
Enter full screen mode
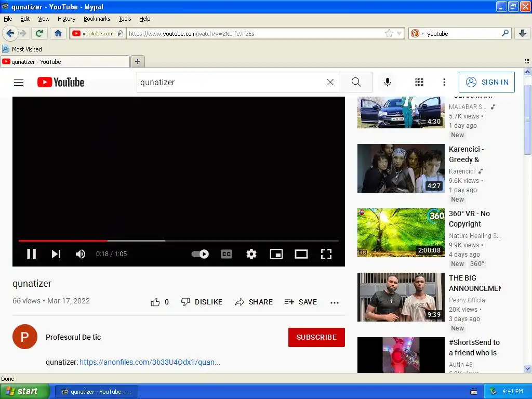click(326, 254)
